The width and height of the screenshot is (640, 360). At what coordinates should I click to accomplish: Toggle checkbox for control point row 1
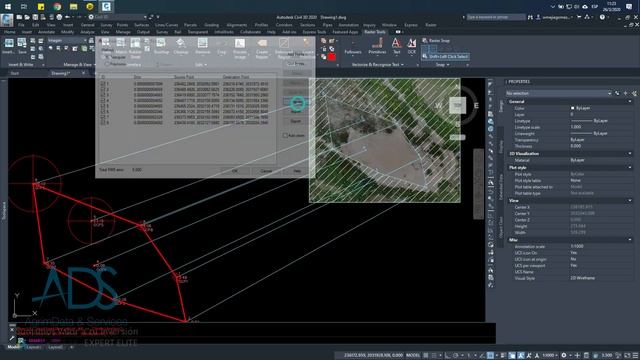pyautogui.click(x=103, y=84)
